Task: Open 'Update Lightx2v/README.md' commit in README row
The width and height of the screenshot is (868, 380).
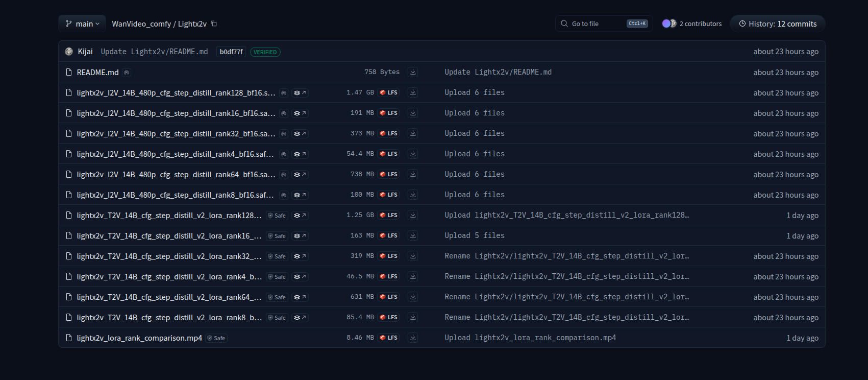Action: pos(498,72)
